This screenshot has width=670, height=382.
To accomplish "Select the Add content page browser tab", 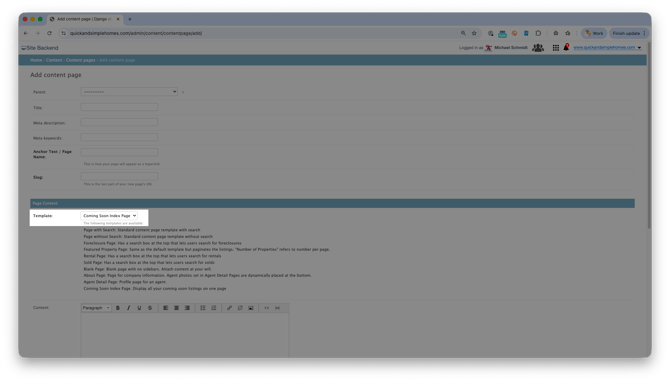I will (84, 19).
